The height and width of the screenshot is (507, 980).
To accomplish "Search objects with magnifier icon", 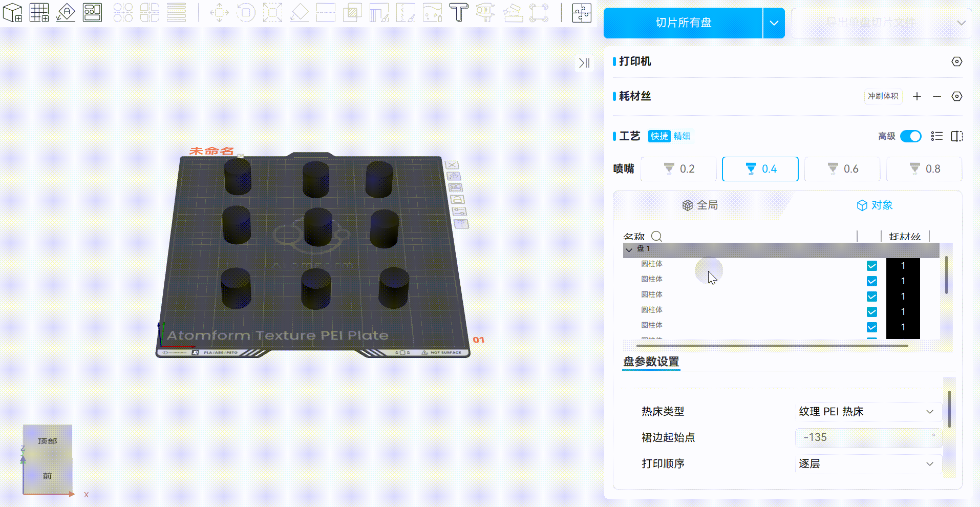I will point(656,236).
